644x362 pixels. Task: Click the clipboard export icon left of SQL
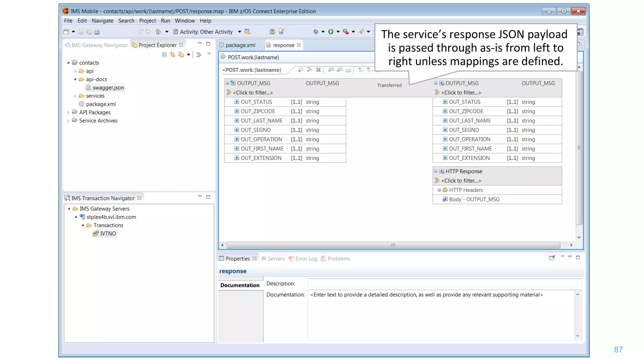[273, 32]
